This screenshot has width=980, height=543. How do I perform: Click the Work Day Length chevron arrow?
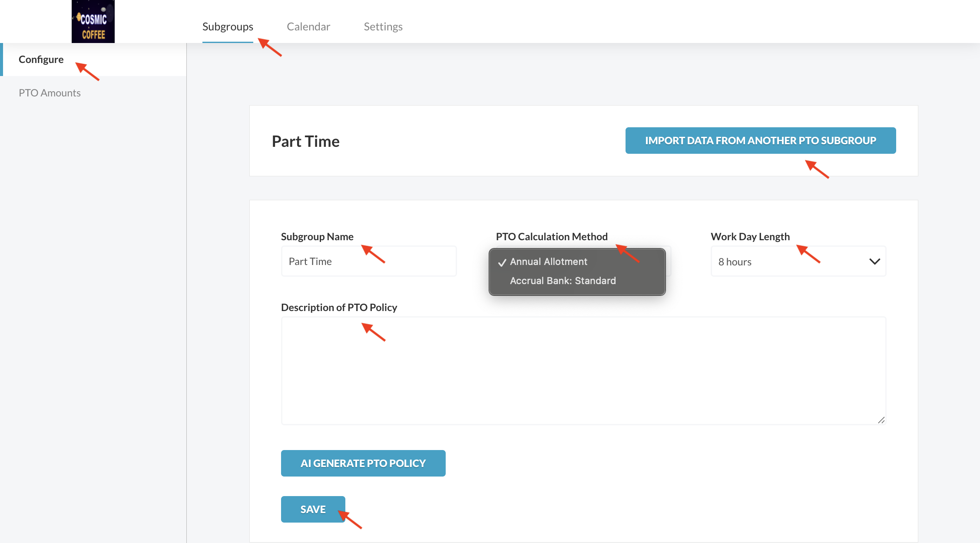click(x=874, y=262)
